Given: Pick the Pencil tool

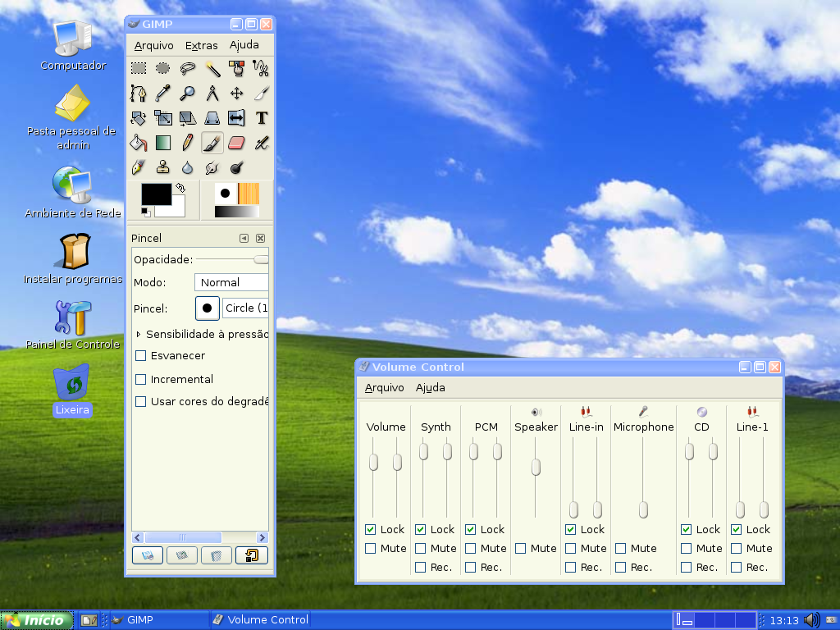Looking at the screenshot, I should [x=188, y=143].
